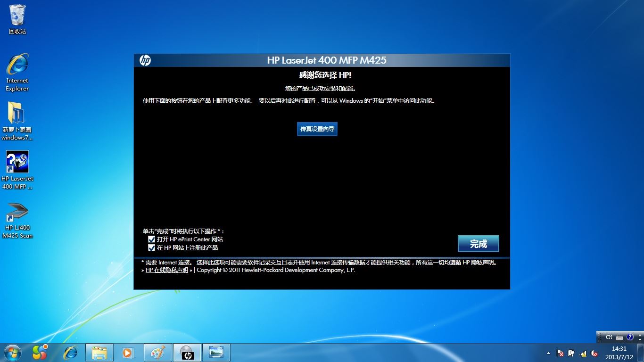Click the Copyright 2011 Hewlett-Packard text
Viewport: 644px width, 362px height.
(x=276, y=270)
